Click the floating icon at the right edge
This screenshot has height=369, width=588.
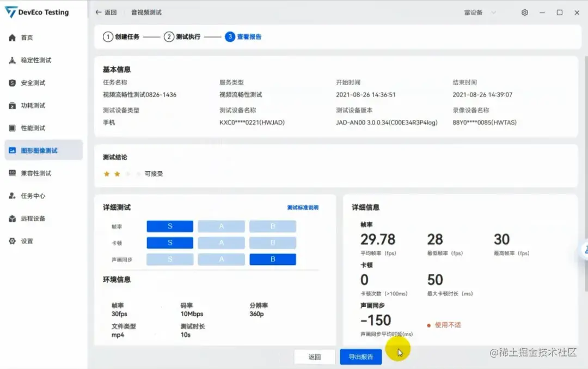(584, 249)
